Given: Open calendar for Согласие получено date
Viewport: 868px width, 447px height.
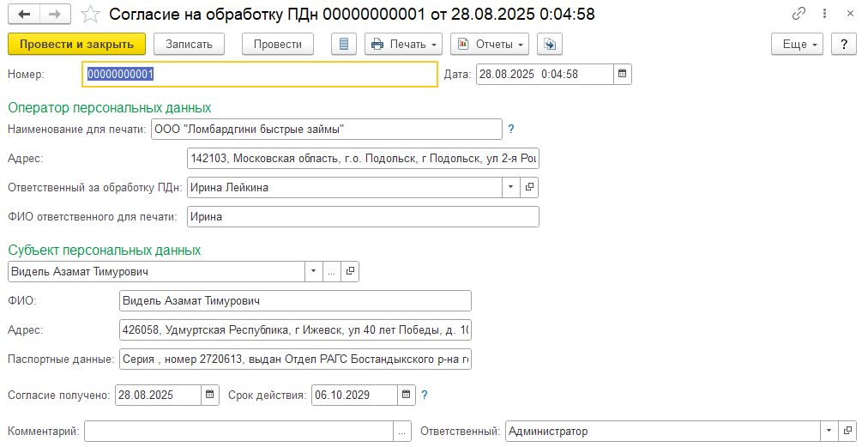Looking at the screenshot, I should (210, 395).
